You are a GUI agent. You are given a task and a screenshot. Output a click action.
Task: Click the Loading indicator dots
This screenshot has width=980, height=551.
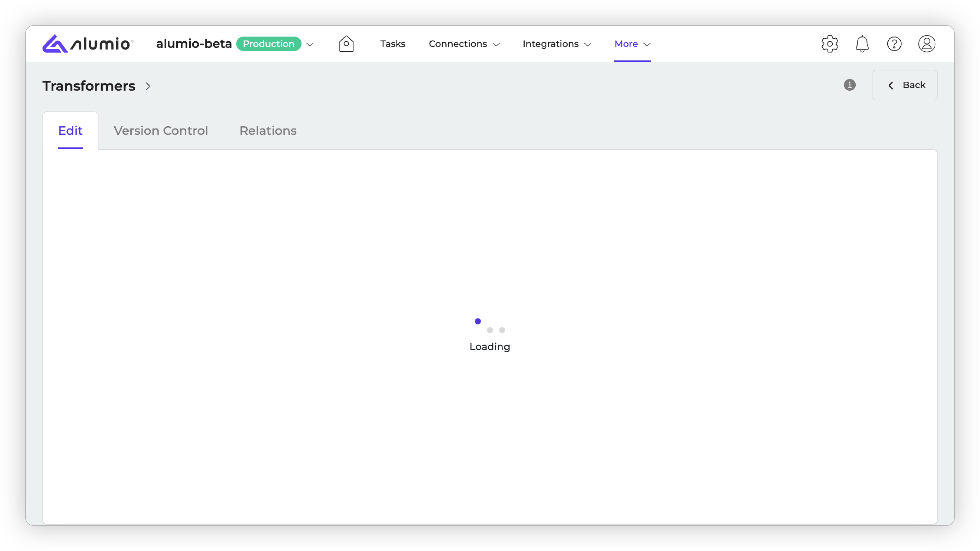(x=490, y=326)
